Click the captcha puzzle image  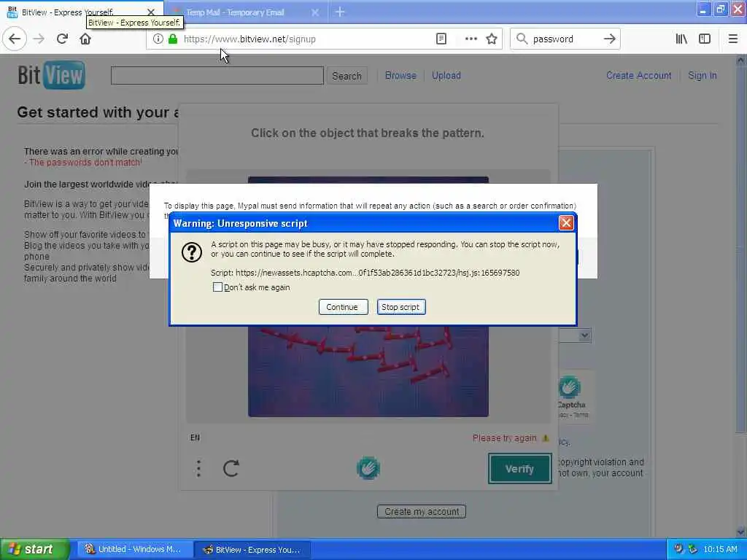coord(368,371)
